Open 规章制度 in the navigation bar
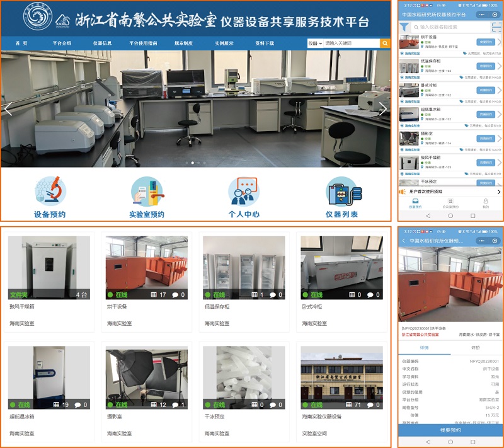 click(x=183, y=43)
